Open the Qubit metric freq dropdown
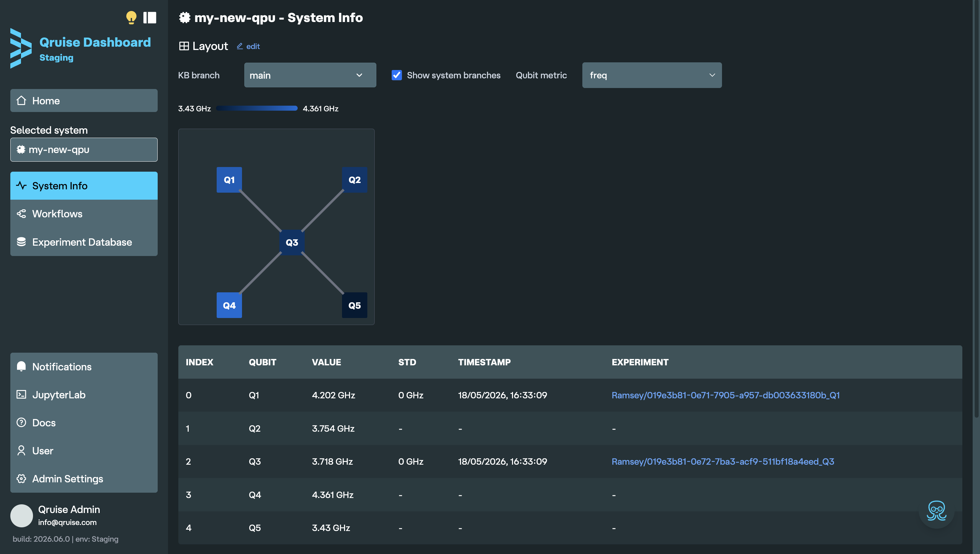 tap(652, 75)
